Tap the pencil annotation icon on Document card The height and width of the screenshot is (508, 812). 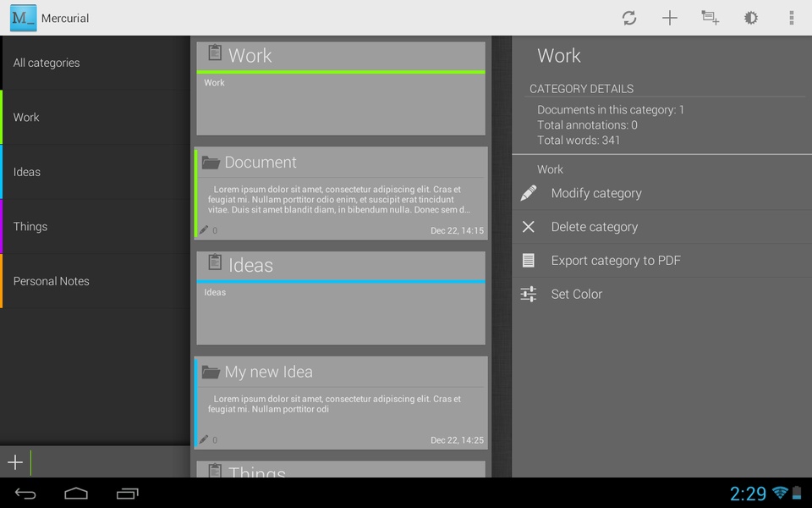click(204, 229)
